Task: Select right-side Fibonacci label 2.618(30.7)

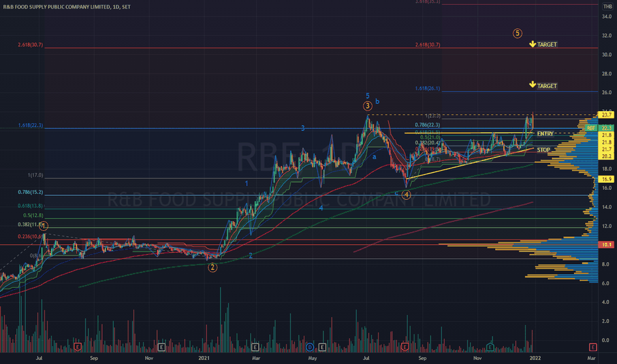Action: [x=428, y=45]
